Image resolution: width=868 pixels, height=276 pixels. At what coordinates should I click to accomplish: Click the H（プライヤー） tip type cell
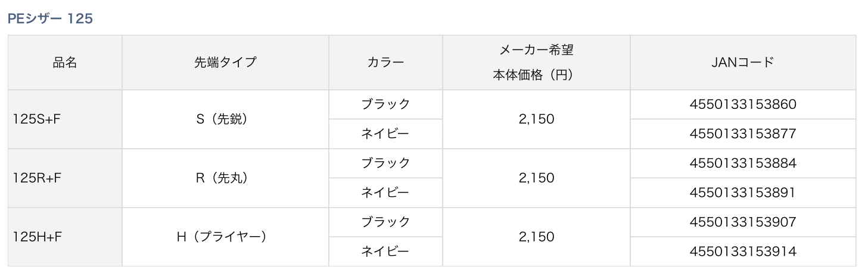(x=225, y=237)
